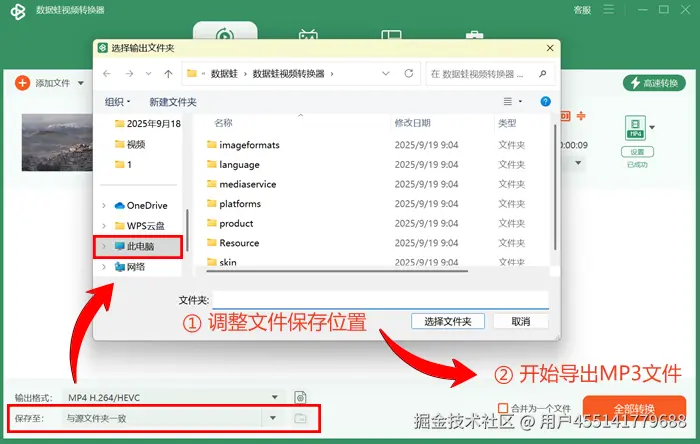Expand the MP4 format dropdown arrow
Image resolution: width=700 pixels, height=444 pixels.
(x=652, y=128)
